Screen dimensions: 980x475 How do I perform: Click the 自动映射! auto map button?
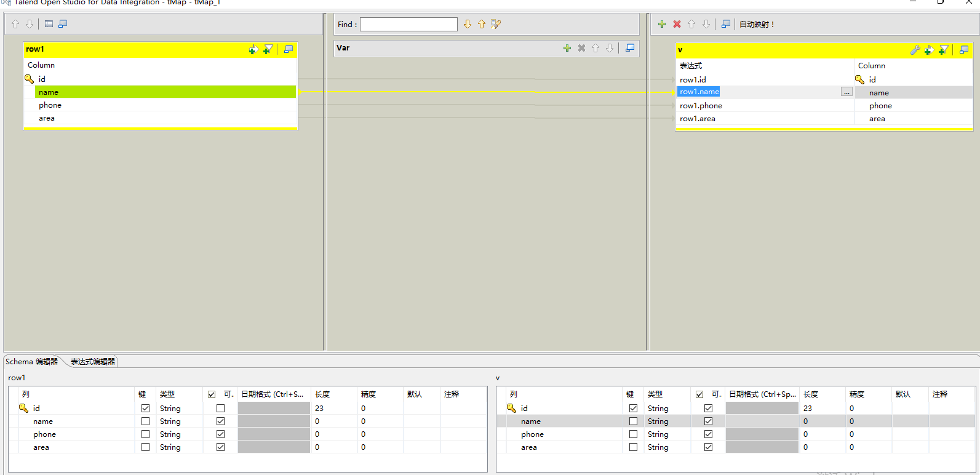[757, 25]
